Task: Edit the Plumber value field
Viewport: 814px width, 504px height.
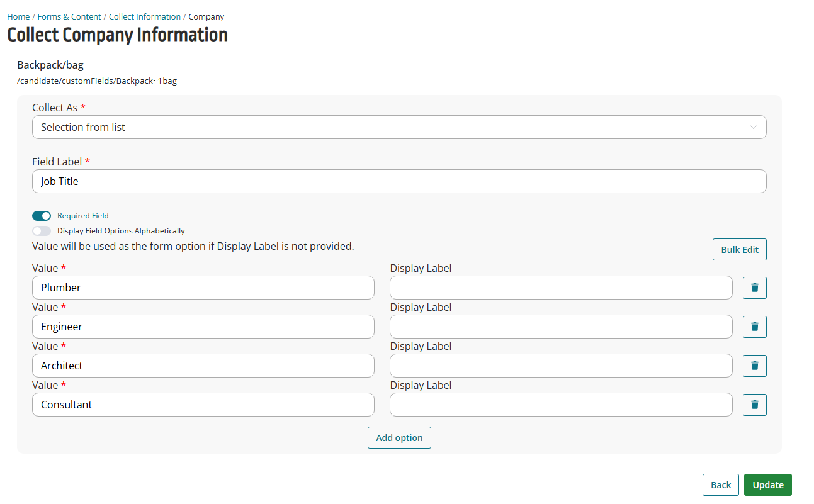Action: click(x=203, y=288)
